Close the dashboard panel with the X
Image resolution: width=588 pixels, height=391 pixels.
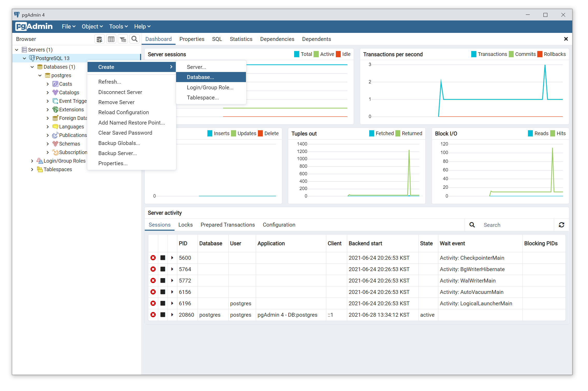coord(566,39)
